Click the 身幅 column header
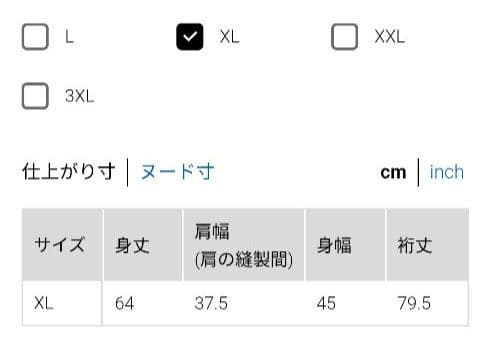 pyautogui.click(x=345, y=245)
